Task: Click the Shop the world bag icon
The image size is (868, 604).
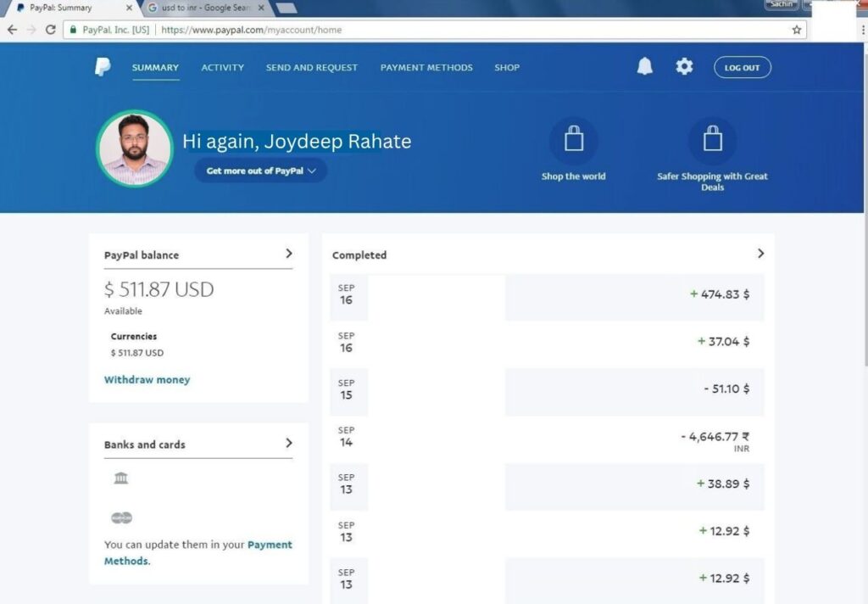Action: point(574,140)
